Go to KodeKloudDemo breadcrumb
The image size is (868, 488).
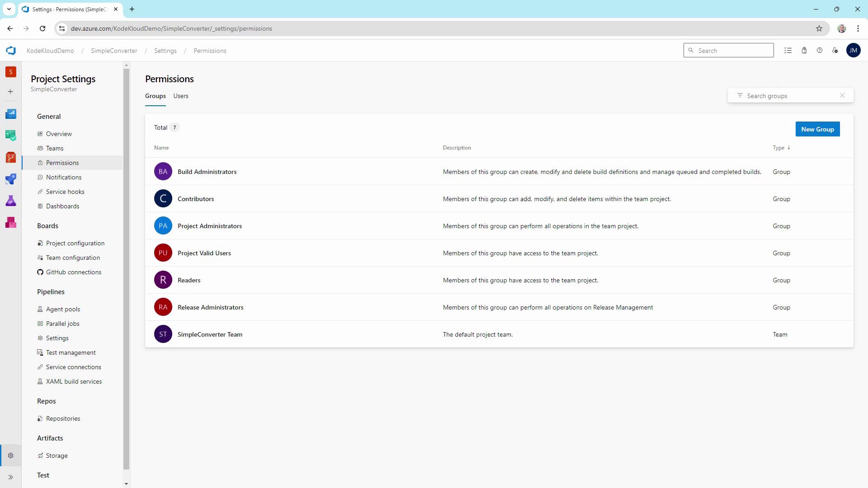pos(50,51)
